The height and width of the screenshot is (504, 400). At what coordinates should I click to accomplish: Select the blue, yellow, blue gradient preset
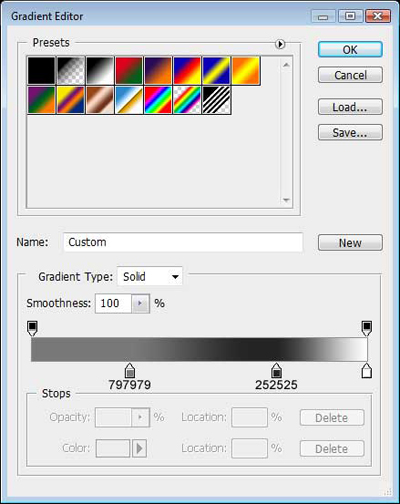click(x=216, y=70)
